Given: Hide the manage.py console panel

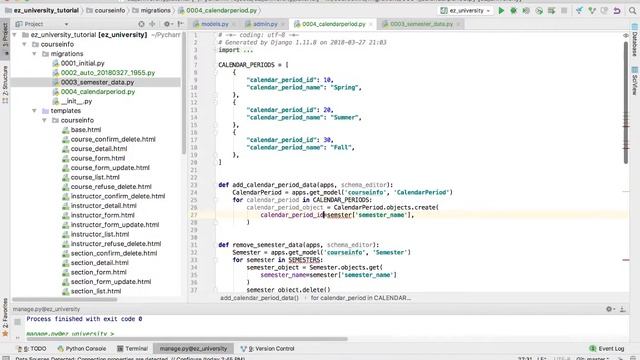Looking at the screenshot, I should tap(622, 309).
